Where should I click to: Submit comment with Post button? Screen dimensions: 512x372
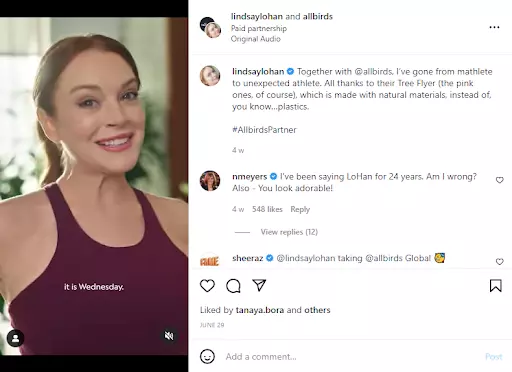pyautogui.click(x=494, y=357)
